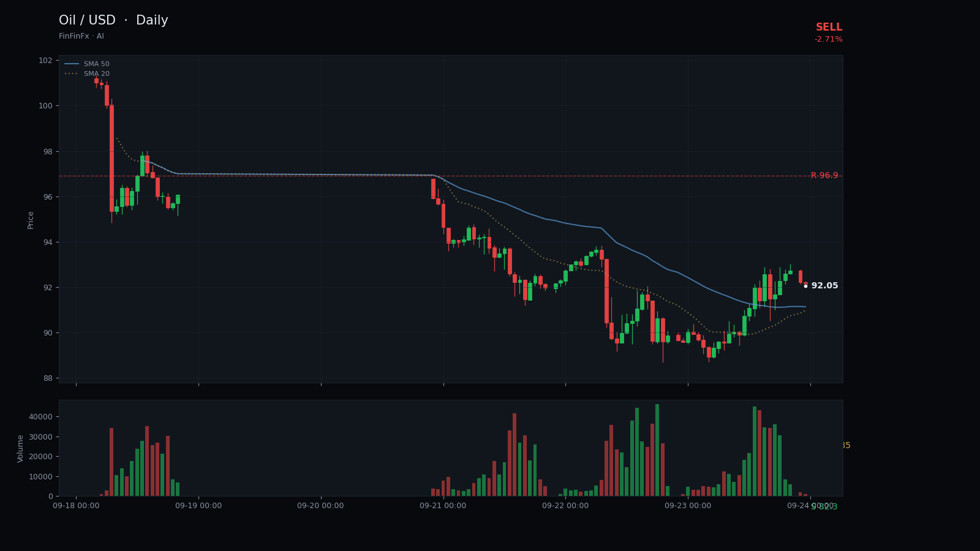980x551 pixels.
Task: Click the 90 price axis tick
Action: pyautogui.click(x=48, y=333)
